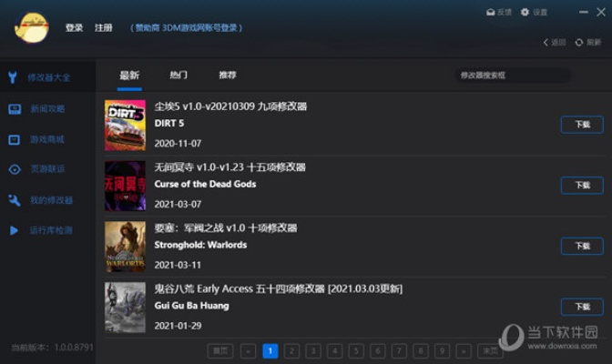
Task: Open 运行库检测 play sidebar icon
Action: (x=14, y=230)
